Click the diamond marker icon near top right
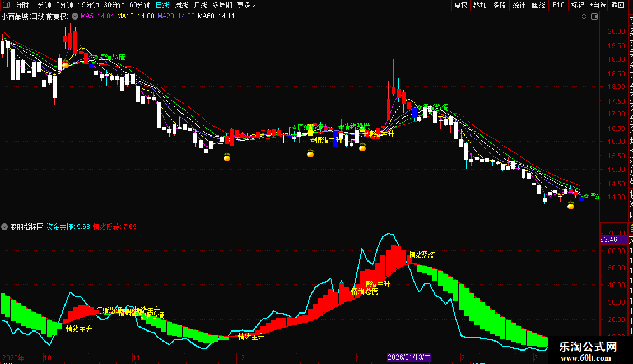The image size is (633, 364). tap(584, 17)
